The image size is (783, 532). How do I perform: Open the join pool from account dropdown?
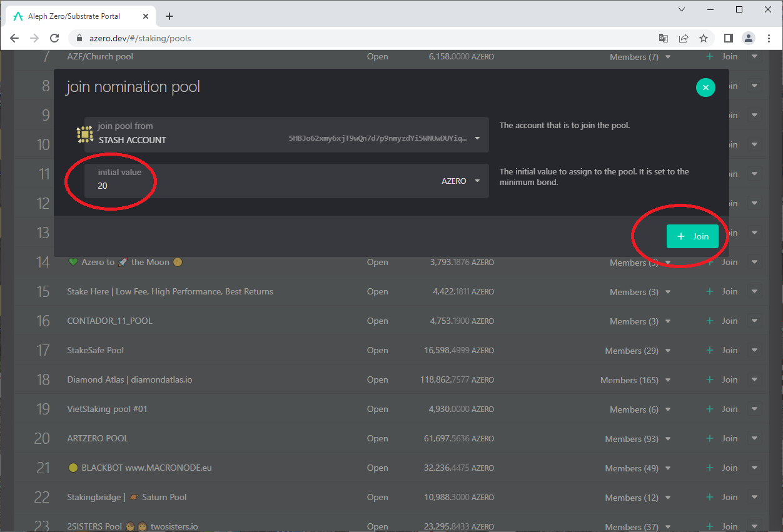[x=286, y=134]
